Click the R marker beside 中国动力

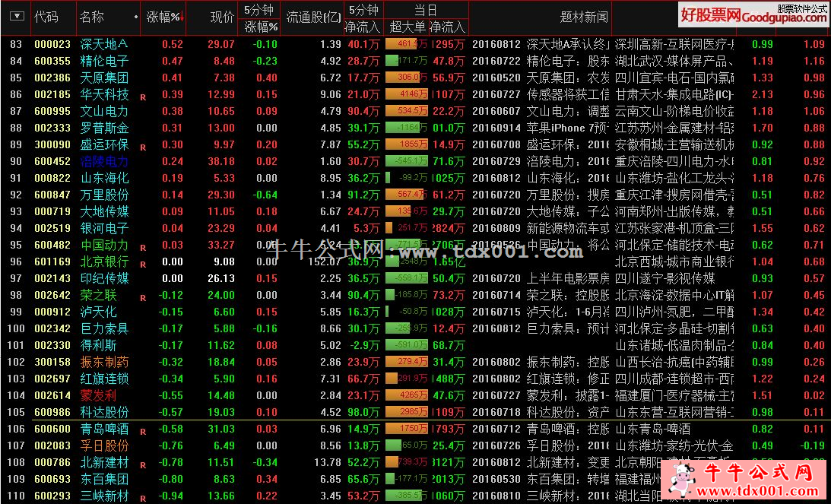tap(143, 248)
